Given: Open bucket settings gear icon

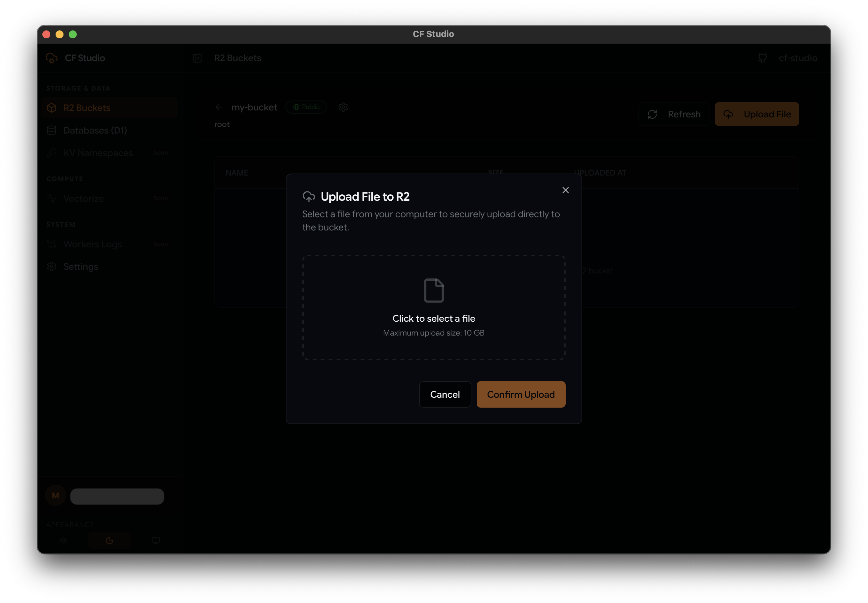Looking at the screenshot, I should click(343, 107).
